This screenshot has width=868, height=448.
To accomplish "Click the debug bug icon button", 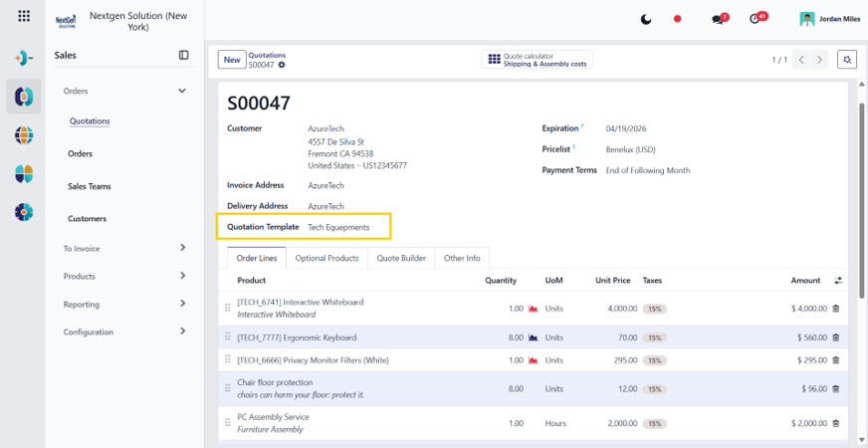I will point(846,60).
